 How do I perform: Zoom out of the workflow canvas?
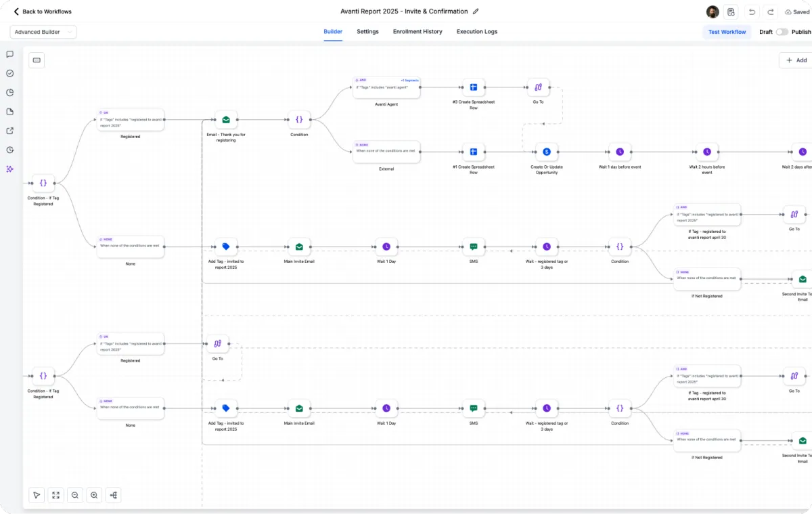pyautogui.click(x=75, y=495)
